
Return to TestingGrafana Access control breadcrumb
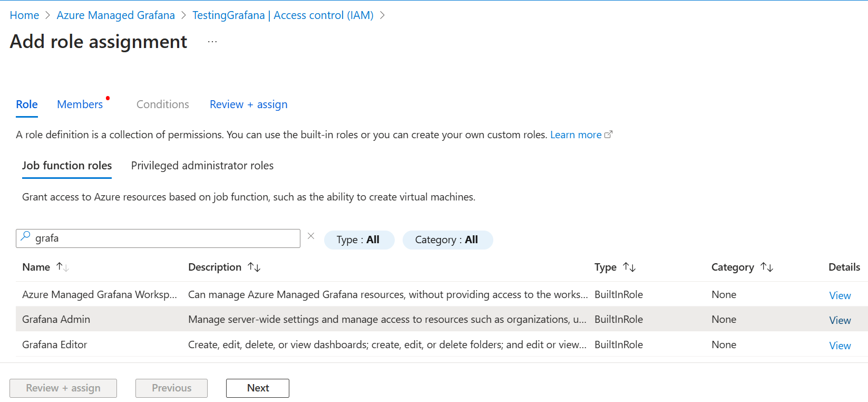coord(283,15)
